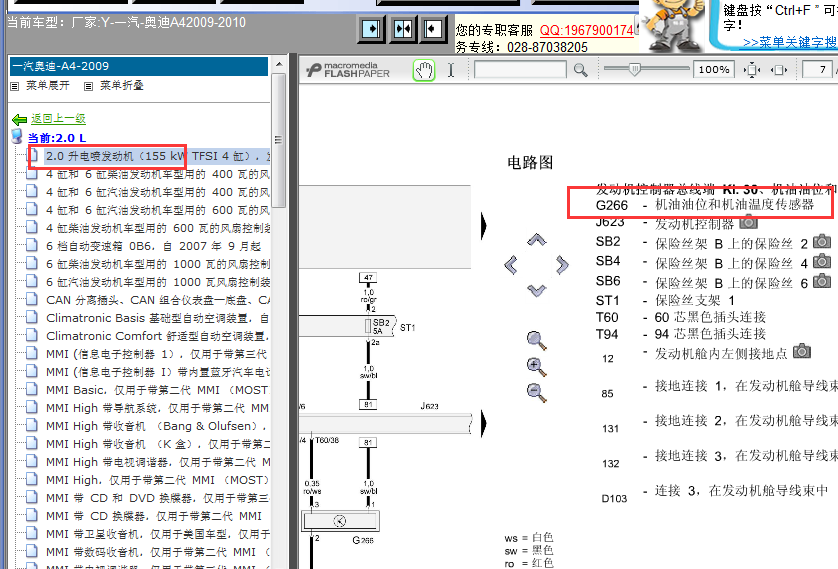Open MMI 带卫星收音机 item
Image resolution: width=838 pixels, height=569 pixels.
point(158,534)
